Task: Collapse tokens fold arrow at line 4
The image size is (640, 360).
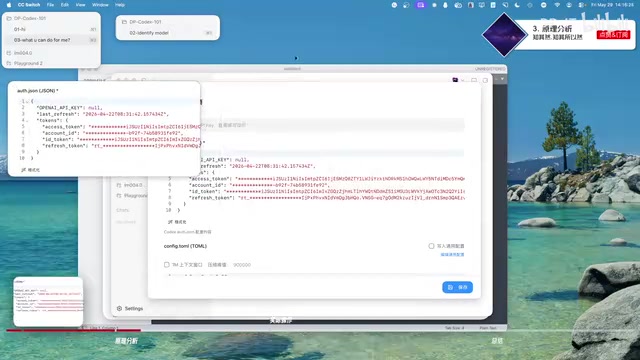Action: coord(28,120)
